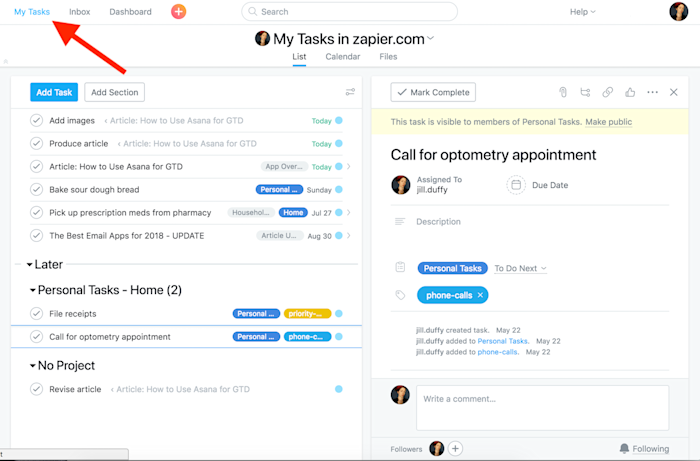
Task: Check off Call for optometry appointment row
Action: [x=37, y=336]
